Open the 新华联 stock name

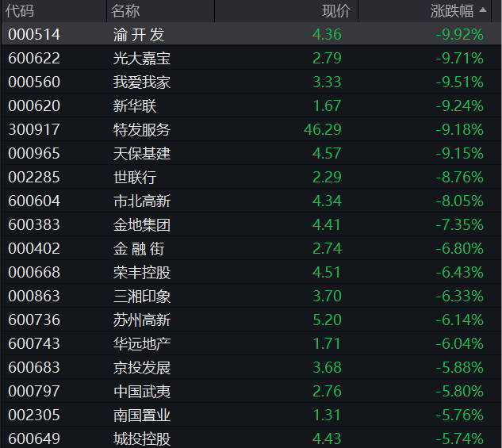(135, 106)
